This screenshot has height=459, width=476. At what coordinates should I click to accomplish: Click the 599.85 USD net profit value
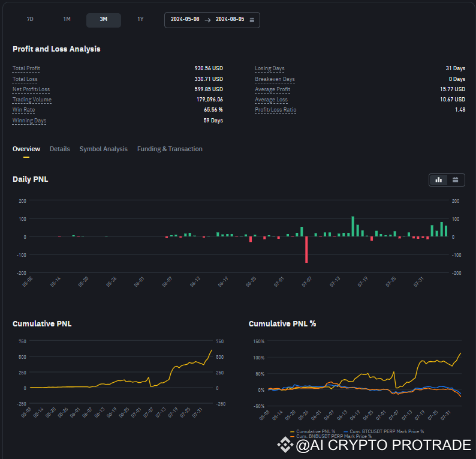209,89
